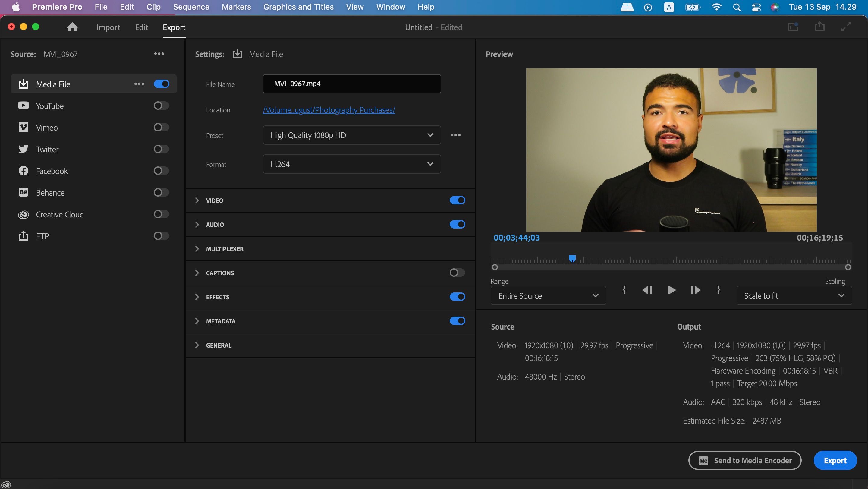
Task: Open the Sequence menu
Action: [191, 7]
